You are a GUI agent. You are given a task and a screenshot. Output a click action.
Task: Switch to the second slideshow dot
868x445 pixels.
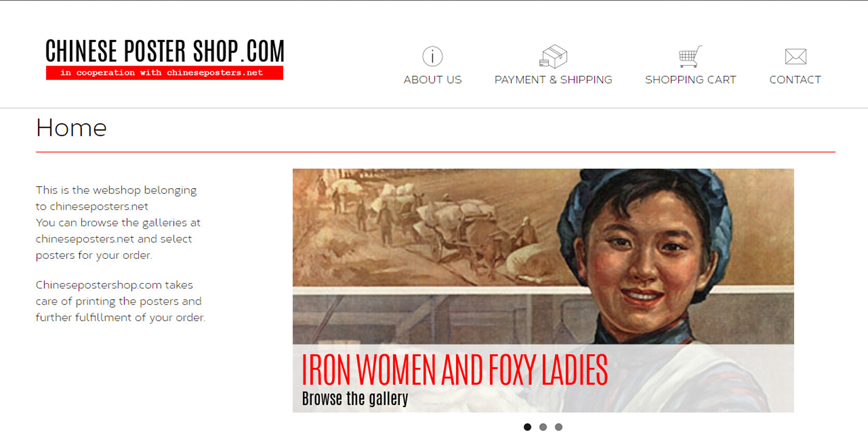point(543,427)
